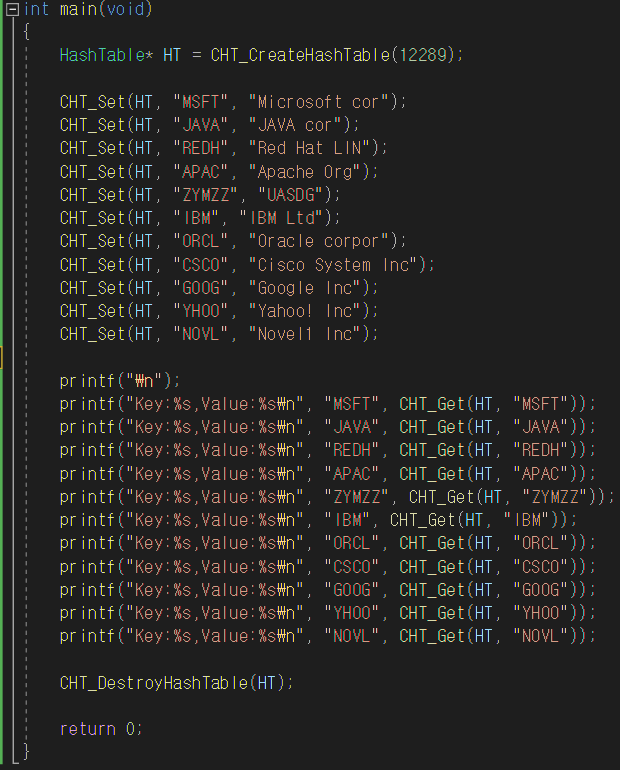This screenshot has height=770, width=620.
Task: Click the HashTable* type declaration
Action: (x=107, y=55)
